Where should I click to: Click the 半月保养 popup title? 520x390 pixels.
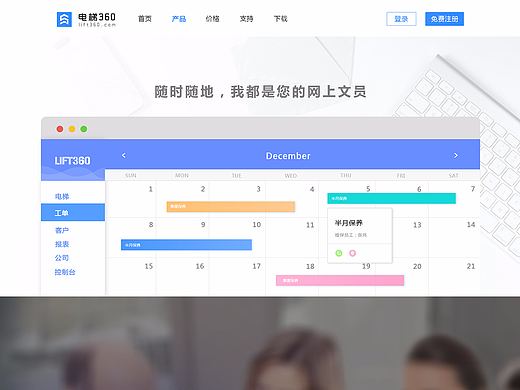[349, 223]
